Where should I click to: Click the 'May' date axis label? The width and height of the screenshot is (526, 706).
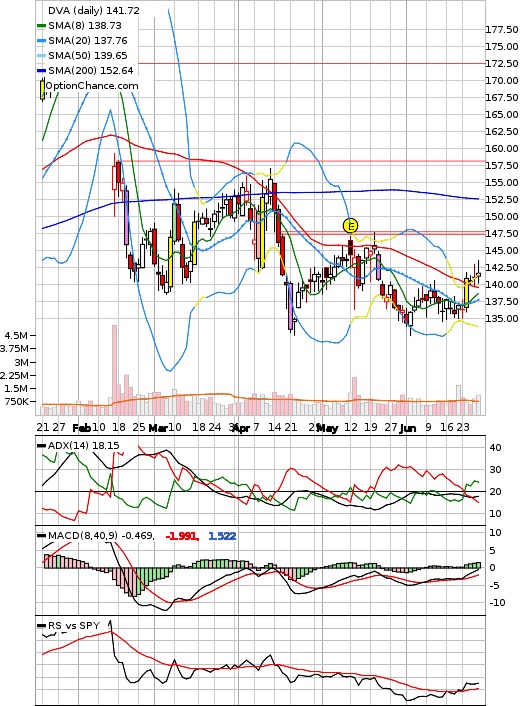[x=327, y=428]
